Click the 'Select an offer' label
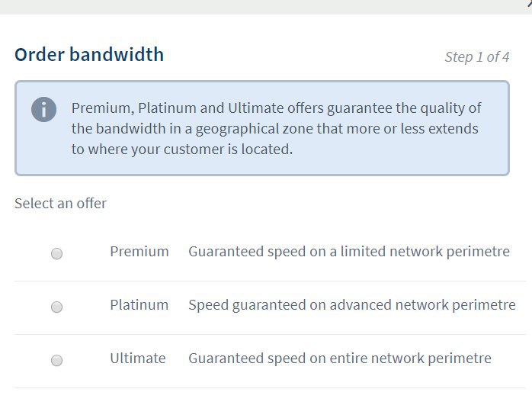 (60, 204)
